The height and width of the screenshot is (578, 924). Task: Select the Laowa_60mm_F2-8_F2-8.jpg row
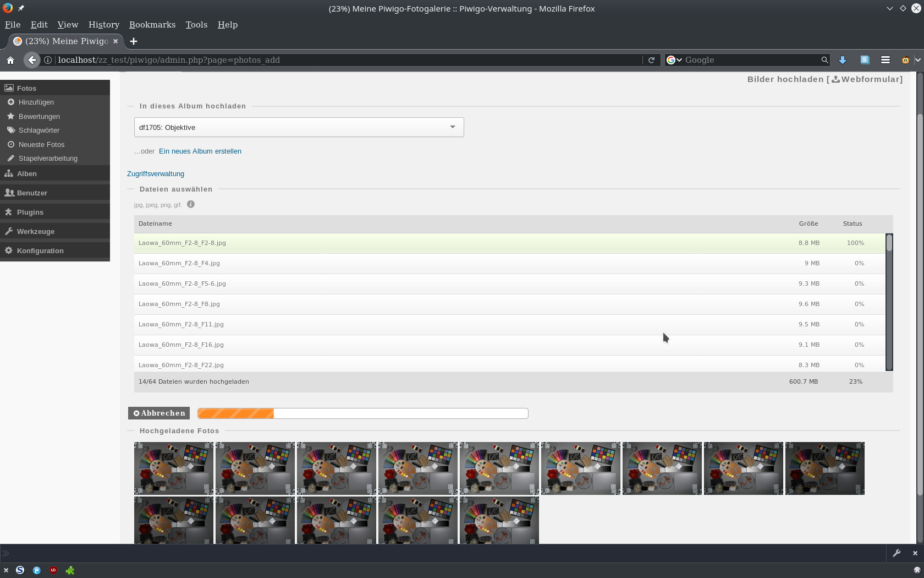(x=510, y=243)
